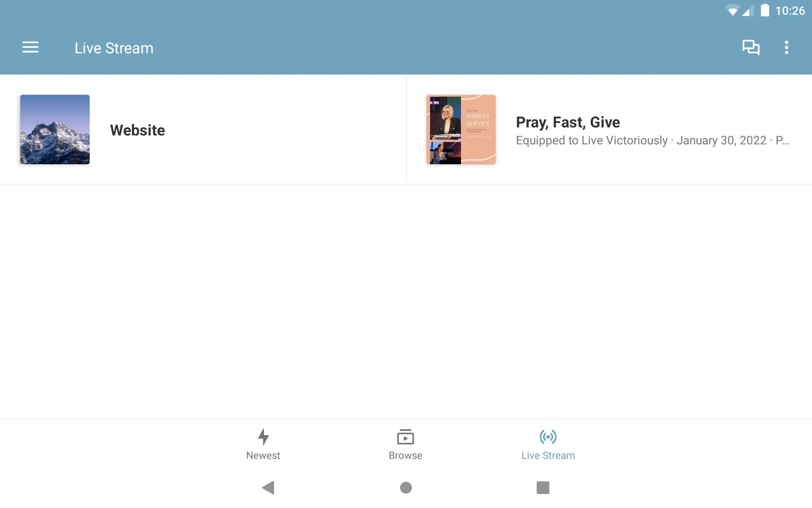Expand overflow options with three-dot menu
This screenshot has width=812, height=508.
[x=787, y=47]
